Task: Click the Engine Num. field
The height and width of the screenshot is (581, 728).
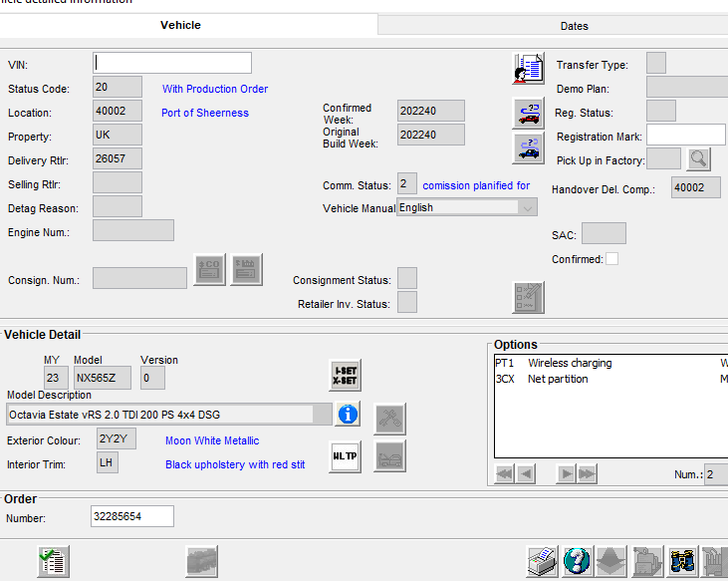Action: (x=133, y=230)
